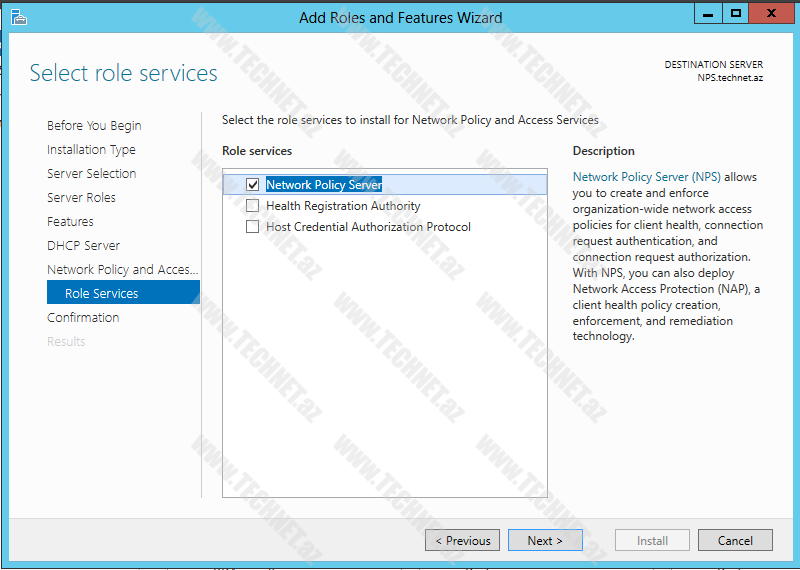Jump to the Confirmation step
The height and width of the screenshot is (570, 800).
tap(83, 318)
